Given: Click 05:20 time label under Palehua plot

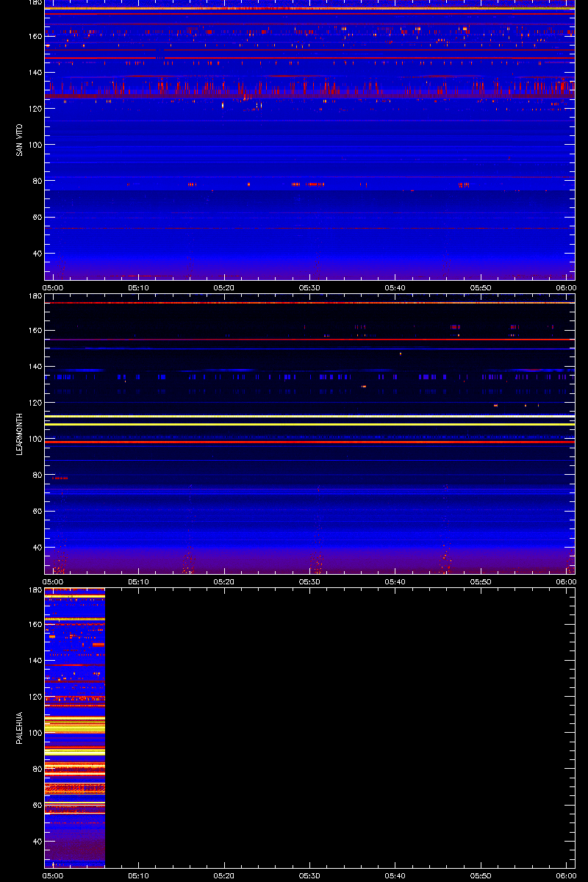Looking at the screenshot, I should click(224, 876).
